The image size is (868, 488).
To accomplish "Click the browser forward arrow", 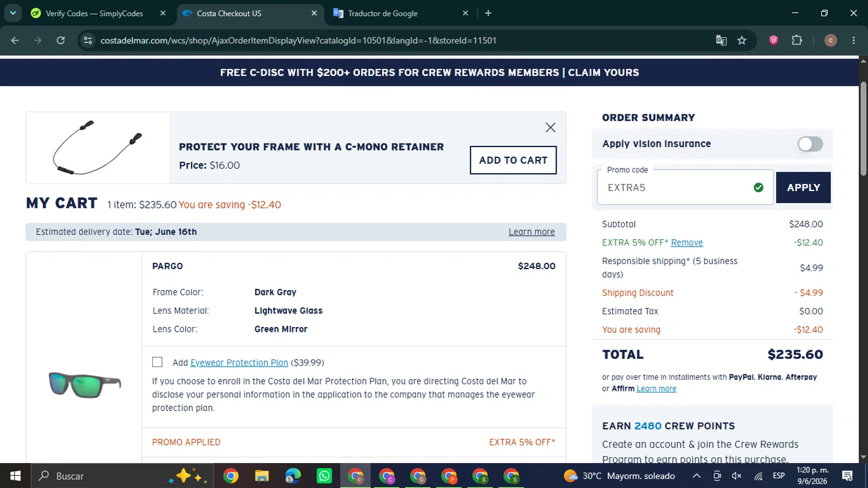I will click(x=38, y=41).
